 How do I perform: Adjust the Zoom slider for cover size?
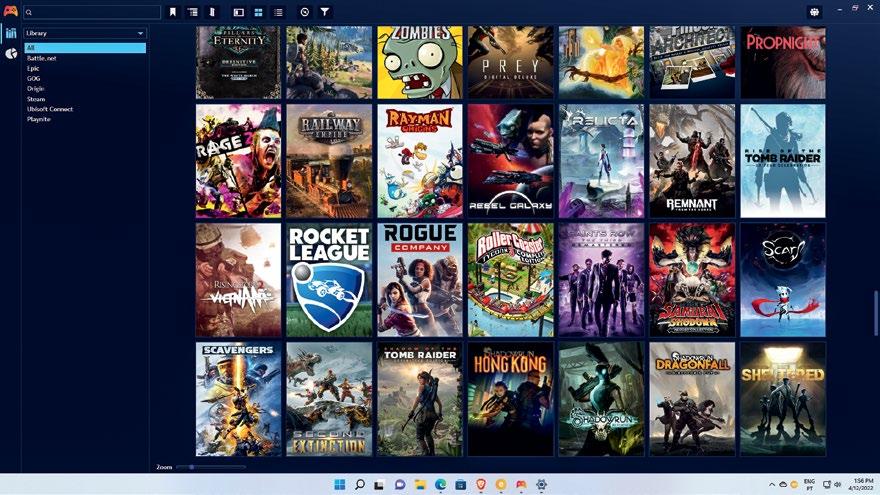click(210, 466)
